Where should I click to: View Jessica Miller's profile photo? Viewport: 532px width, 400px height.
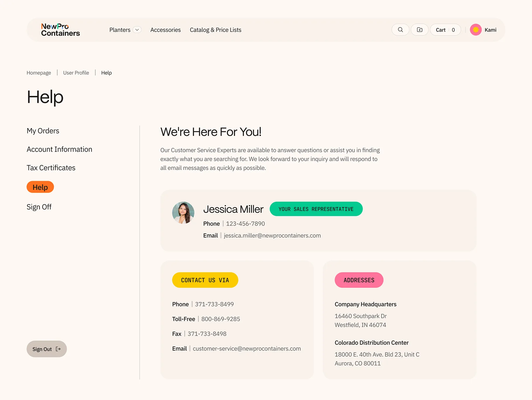click(x=183, y=213)
